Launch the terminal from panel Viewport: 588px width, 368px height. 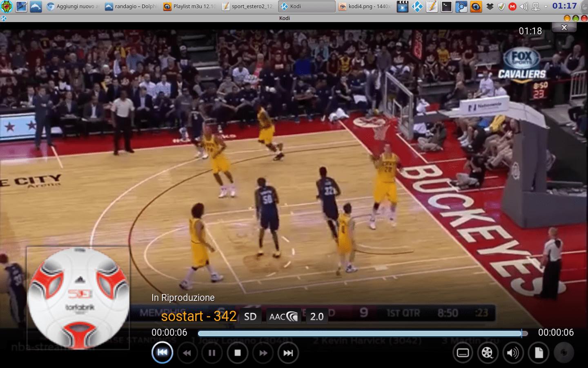click(x=447, y=6)
